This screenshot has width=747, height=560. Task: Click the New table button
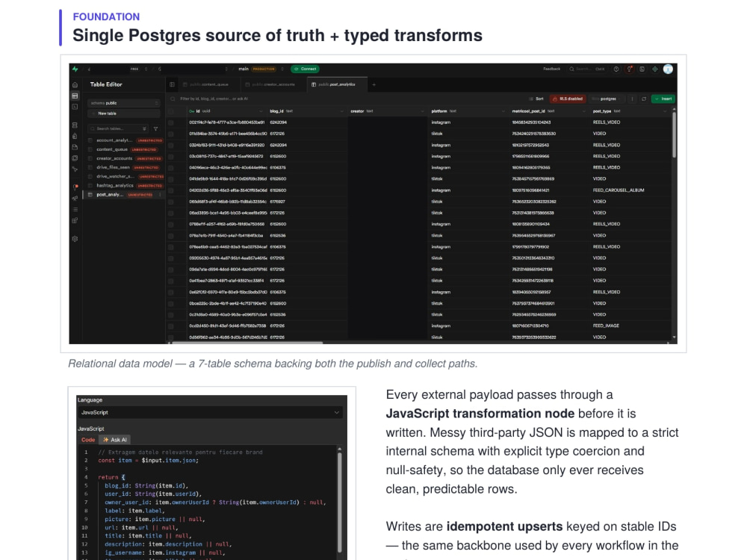pos(124,113)
